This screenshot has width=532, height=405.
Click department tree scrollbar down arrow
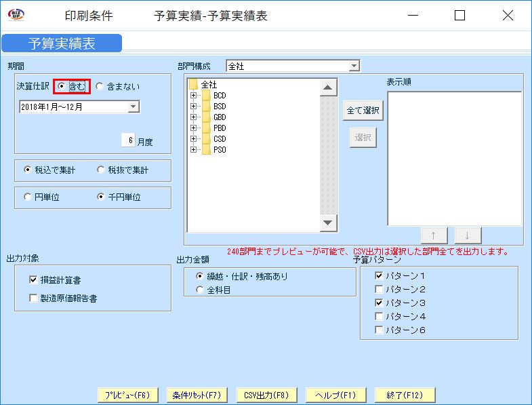pyautogui.click(x=328, y=223)
